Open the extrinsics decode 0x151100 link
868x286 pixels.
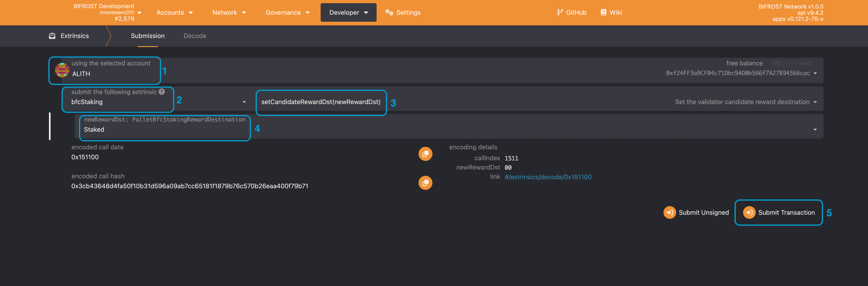point(548,177)
